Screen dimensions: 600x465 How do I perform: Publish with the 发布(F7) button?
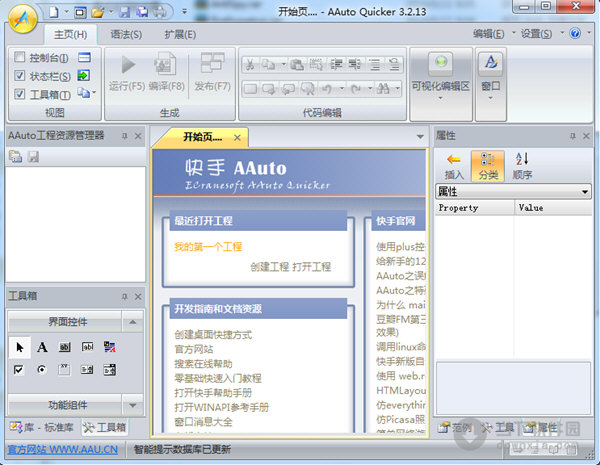pyautogui.click(x=212, y=73)
